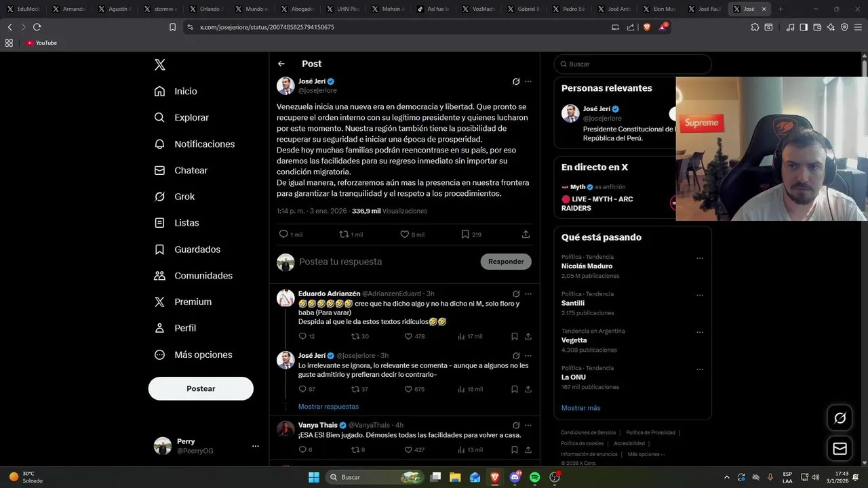Like Vanya Thais's reply with 427 likes
The image size is (868, 488).
point(408,449)
